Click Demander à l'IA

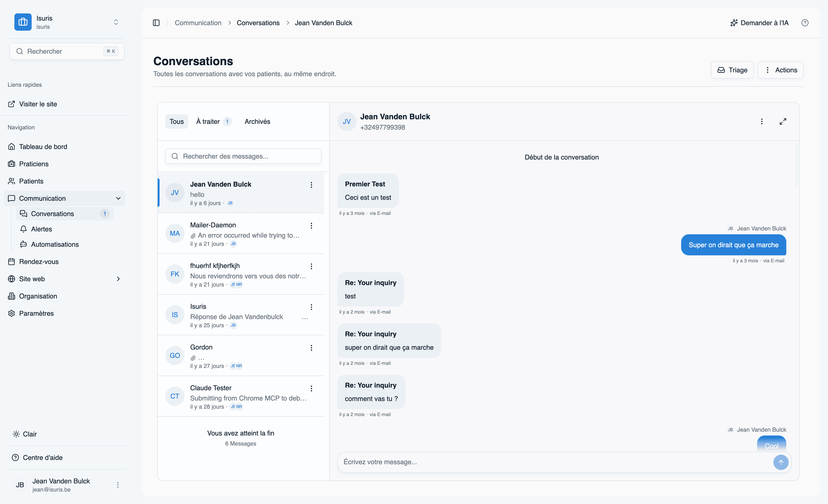click(x=759, y=23)
